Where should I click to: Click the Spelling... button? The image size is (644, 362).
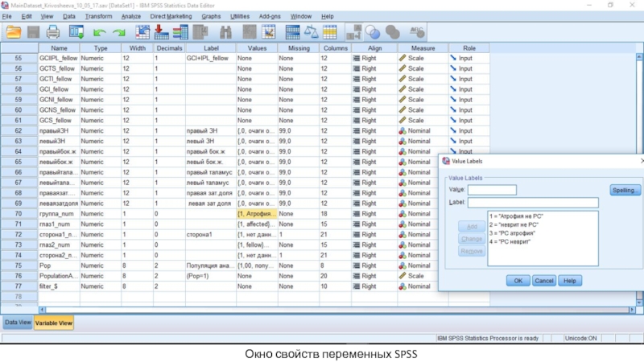click(625, 191)
